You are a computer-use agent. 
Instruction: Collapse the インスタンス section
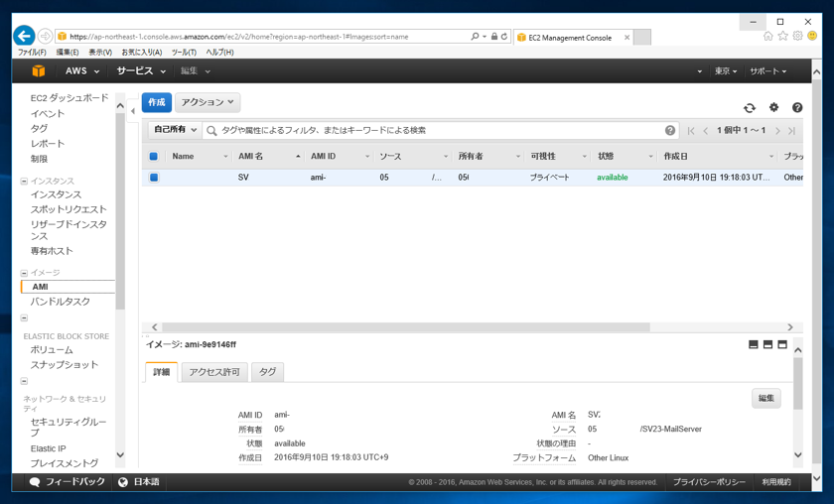[x=24, y=182]
